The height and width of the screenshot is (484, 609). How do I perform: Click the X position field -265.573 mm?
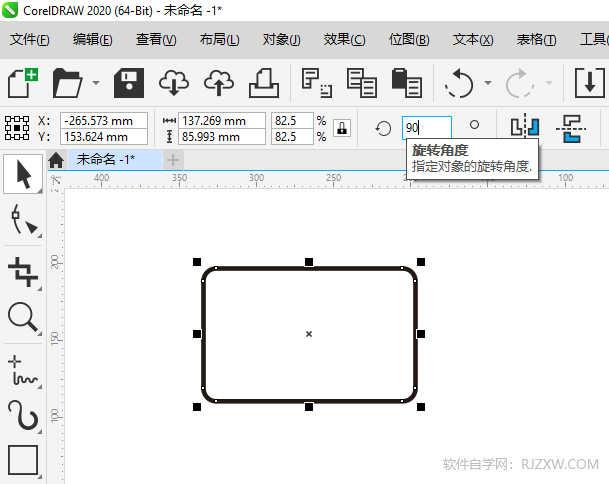point(104,121)
